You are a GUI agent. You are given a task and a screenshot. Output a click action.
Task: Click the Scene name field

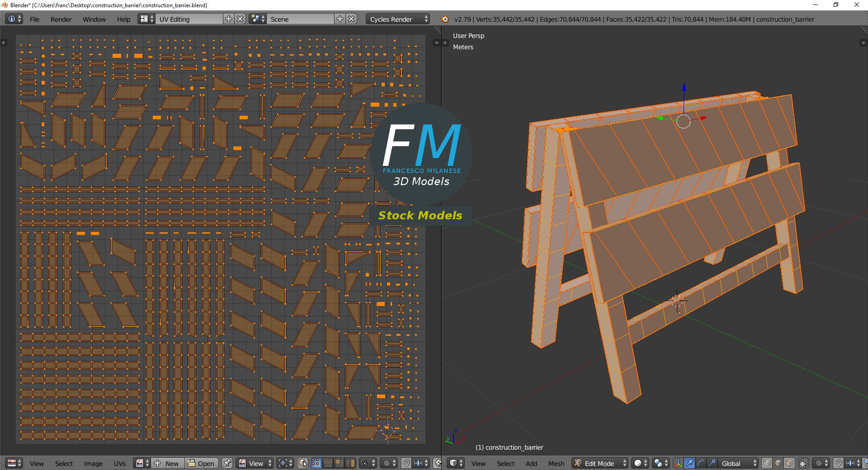pos(301,19)
